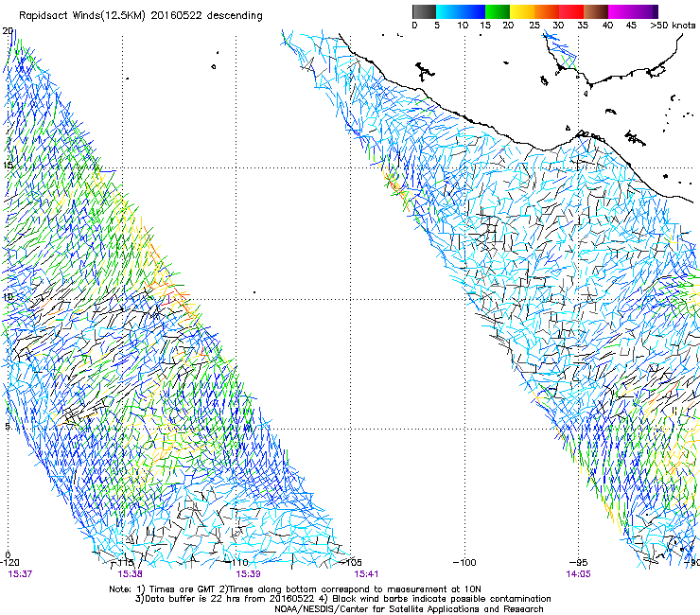700x615 pixels.
Task: Click the red 30-35 knots legend color
Action: pos(571,11)
